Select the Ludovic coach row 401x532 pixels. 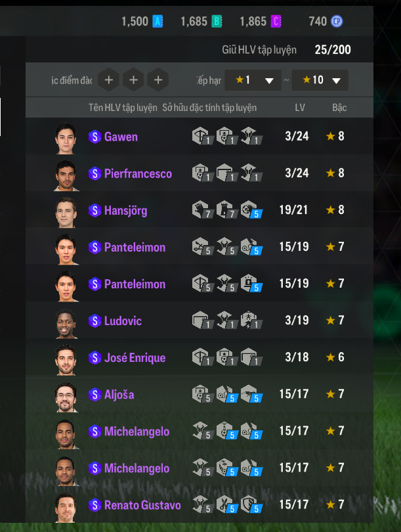tap(200, 321)
